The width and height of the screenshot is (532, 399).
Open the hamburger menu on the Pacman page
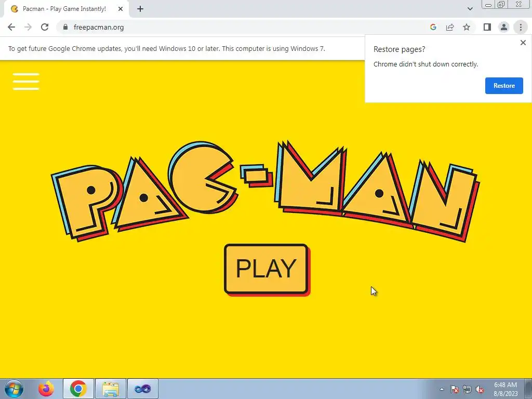pos(26,82)
